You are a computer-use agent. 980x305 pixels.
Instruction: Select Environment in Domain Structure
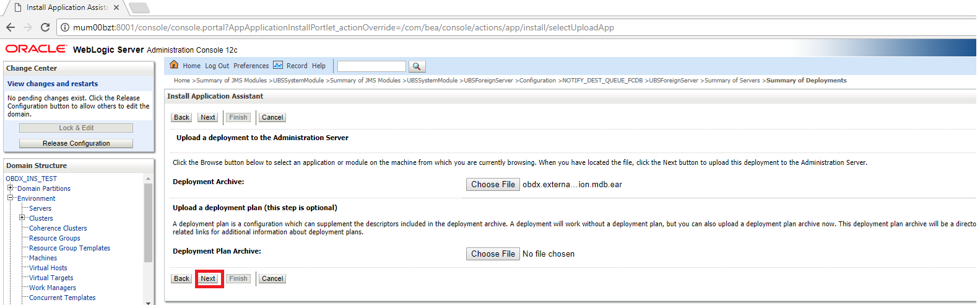pos(36,198)
